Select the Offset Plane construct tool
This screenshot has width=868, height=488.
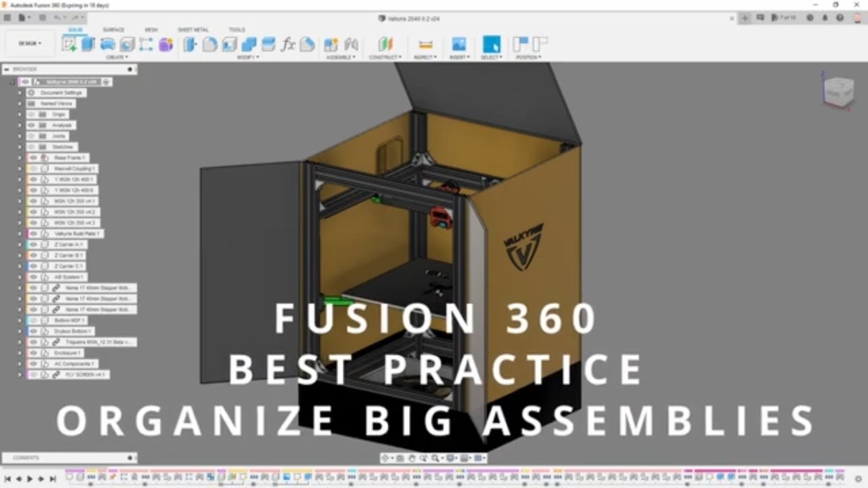coord(385,44)
